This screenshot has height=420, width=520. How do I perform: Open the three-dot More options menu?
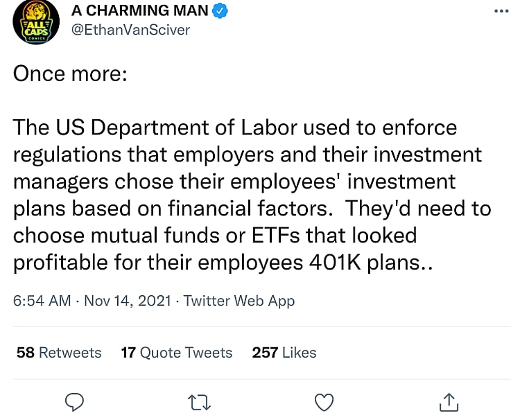(501, 12)
